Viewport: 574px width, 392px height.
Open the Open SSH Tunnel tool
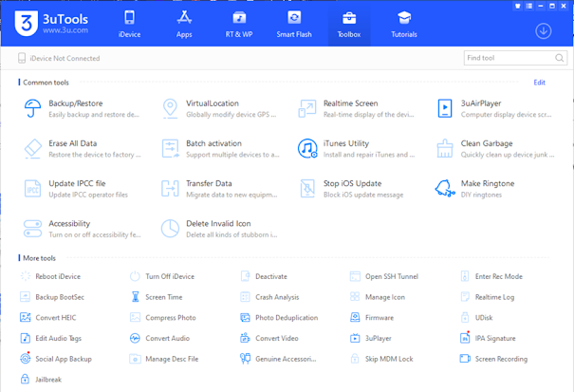click(x=384, y=276)
